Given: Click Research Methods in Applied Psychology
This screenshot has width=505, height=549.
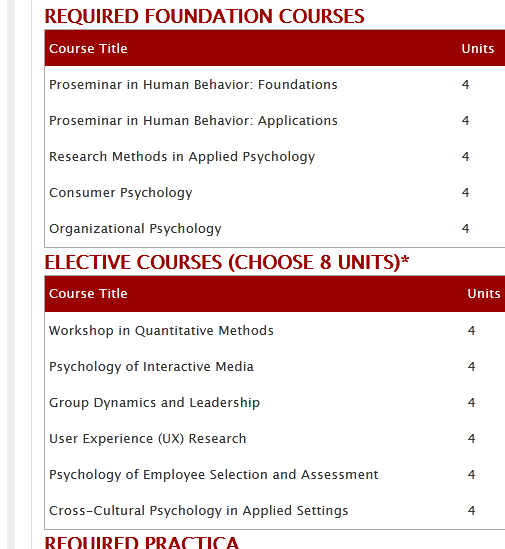Looking at the screenshot, I should (x=182, y=157).
